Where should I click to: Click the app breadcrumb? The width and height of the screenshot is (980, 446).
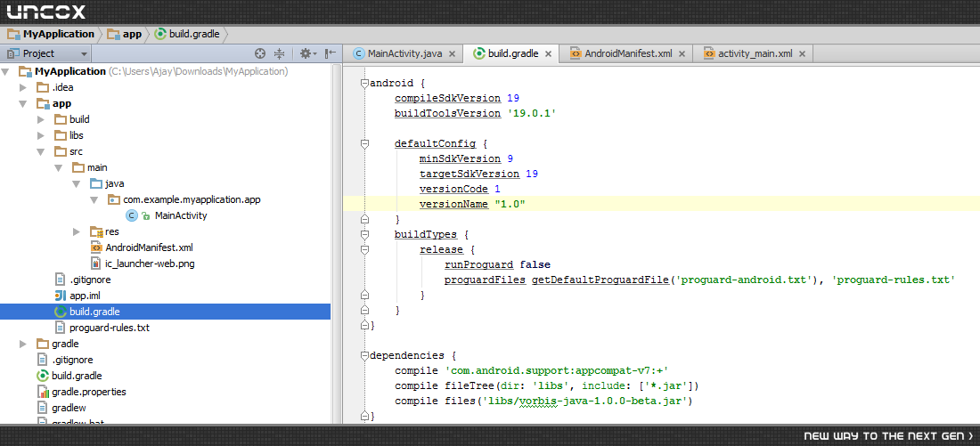pyautogui.click(x=125, y=35)
